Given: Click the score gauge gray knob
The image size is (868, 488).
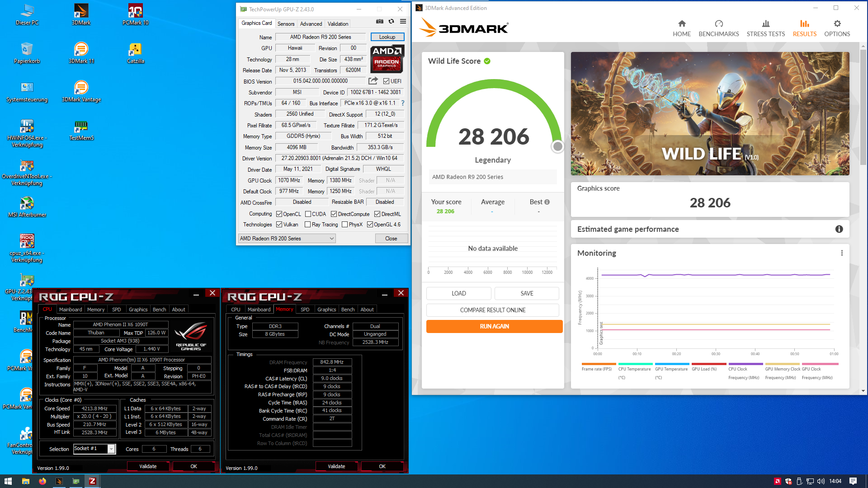Looking at the screenshot, I should point(558,146).
